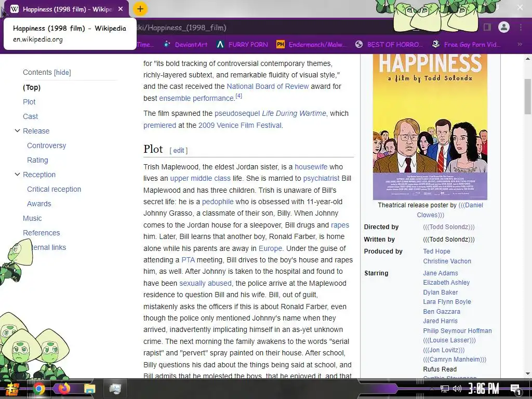The height and width of the screenshot is (399, 532).
Task: Go to Reception section in contents
Action: pyautogui.click(x=39, y=175)
